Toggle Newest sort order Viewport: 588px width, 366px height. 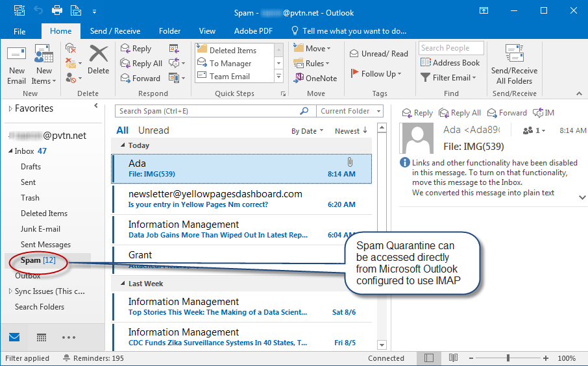tap(351, 131)
